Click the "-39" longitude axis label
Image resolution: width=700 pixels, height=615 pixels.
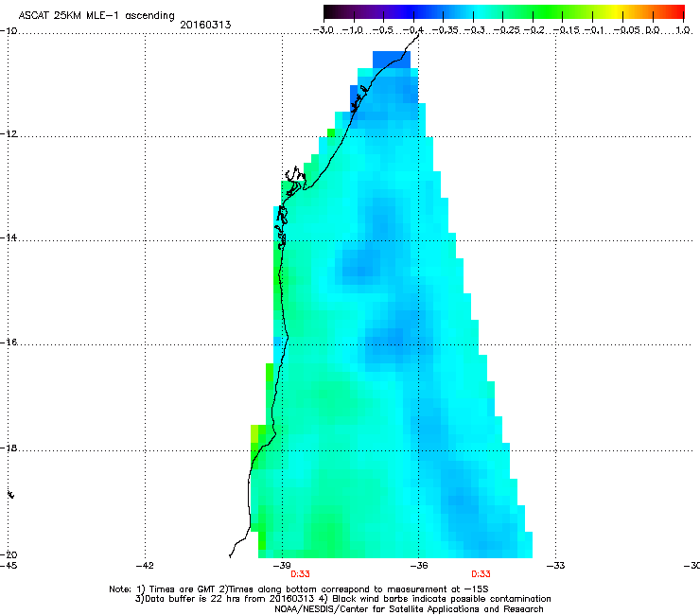282,565
